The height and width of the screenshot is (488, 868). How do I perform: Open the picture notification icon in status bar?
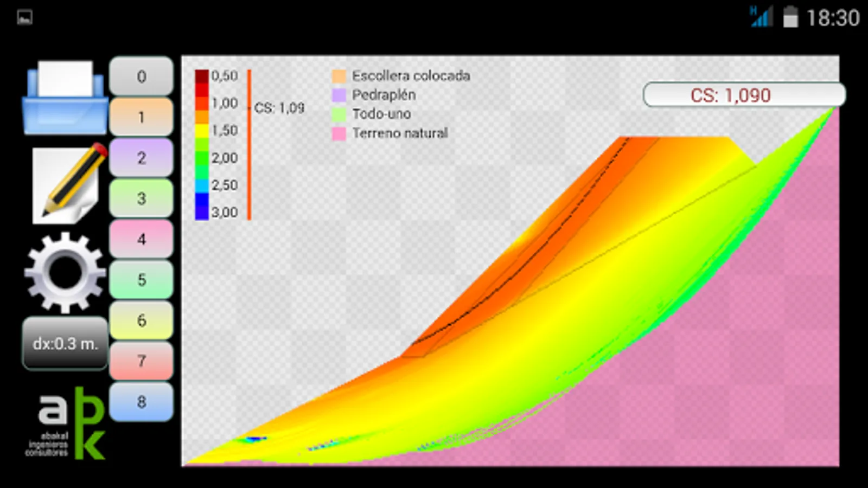[x=25, y=17]
